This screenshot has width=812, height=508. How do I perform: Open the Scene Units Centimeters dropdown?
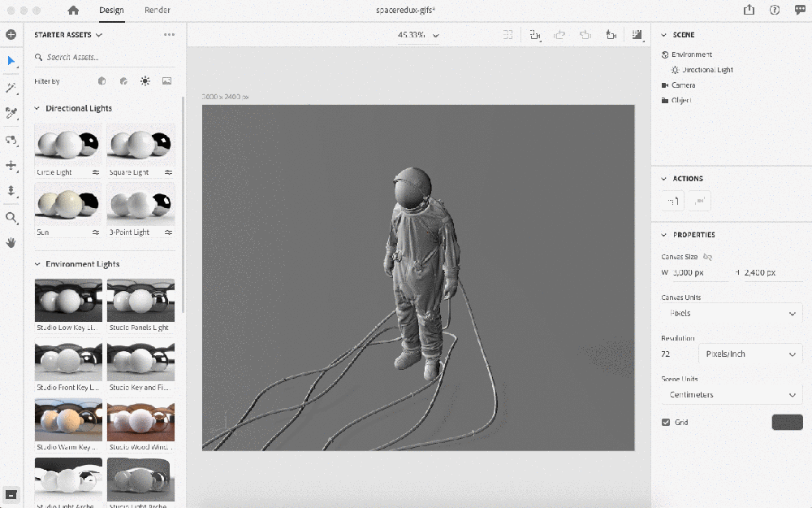pos(732,395)
